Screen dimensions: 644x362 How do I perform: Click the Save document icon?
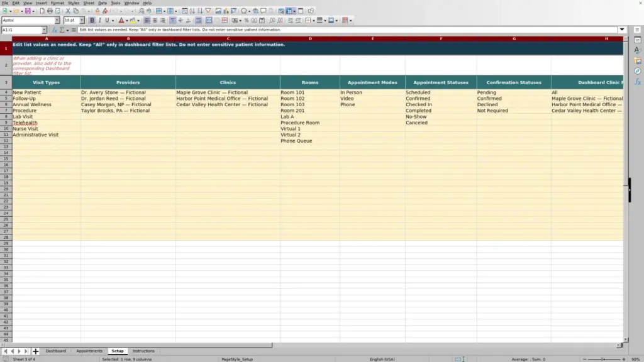[x=28, y=11]
